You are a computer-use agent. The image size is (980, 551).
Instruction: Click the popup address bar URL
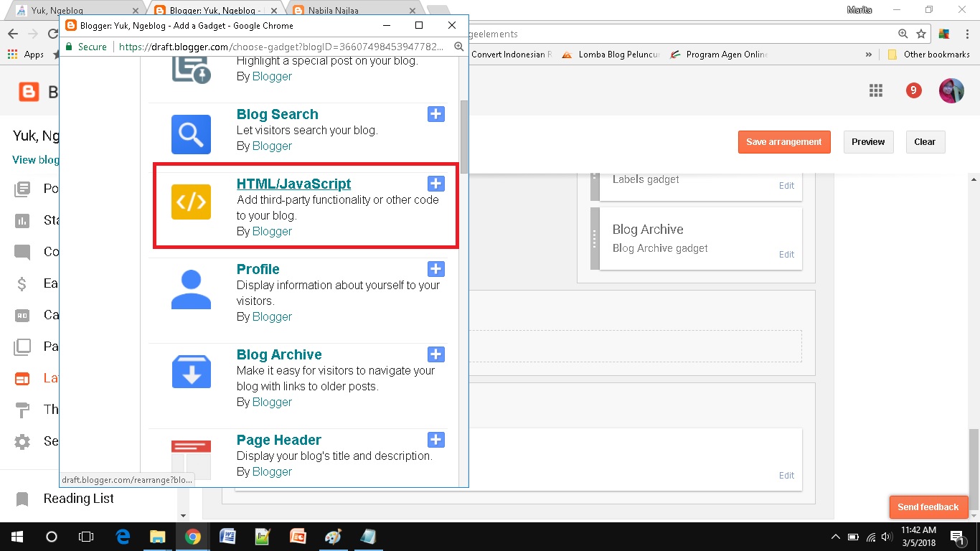click(281, 47)
